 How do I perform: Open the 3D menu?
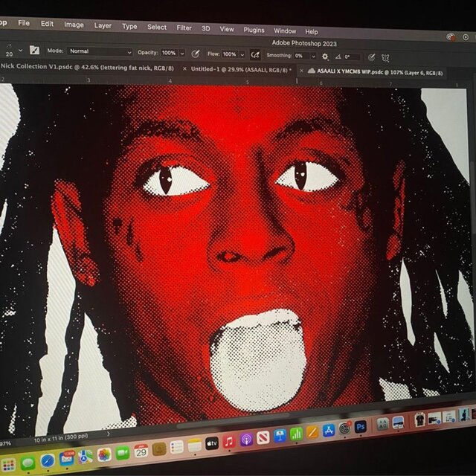pyautogui.click(x=206, y=28)
